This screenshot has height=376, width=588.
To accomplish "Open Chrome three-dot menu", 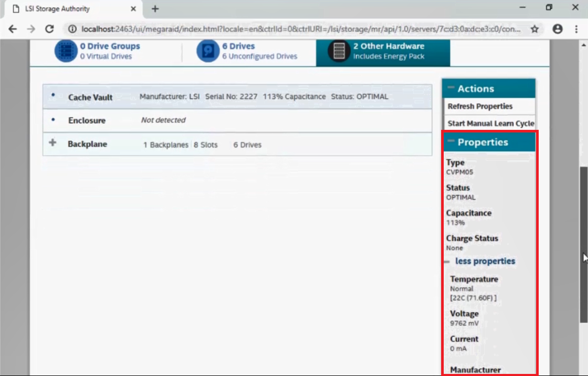I will pos(577,30).
